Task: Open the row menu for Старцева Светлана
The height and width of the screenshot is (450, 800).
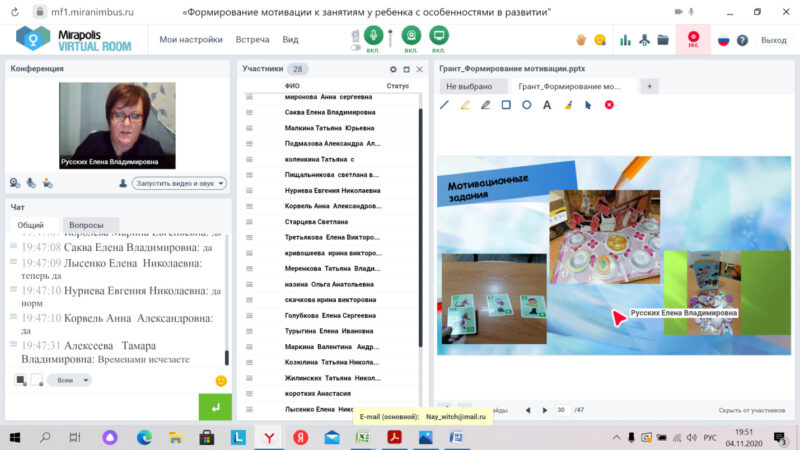Action: point(249,221)
